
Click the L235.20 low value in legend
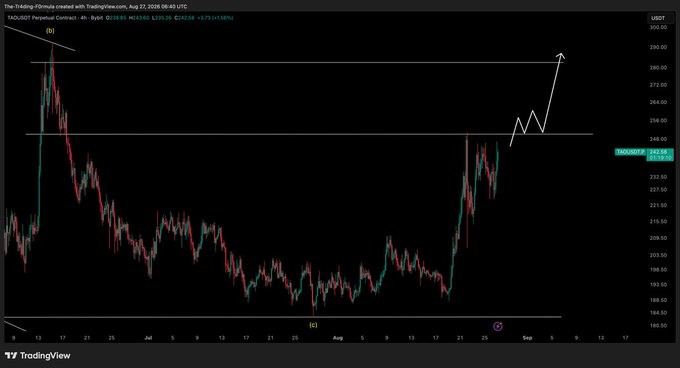[x=162, y=18]
